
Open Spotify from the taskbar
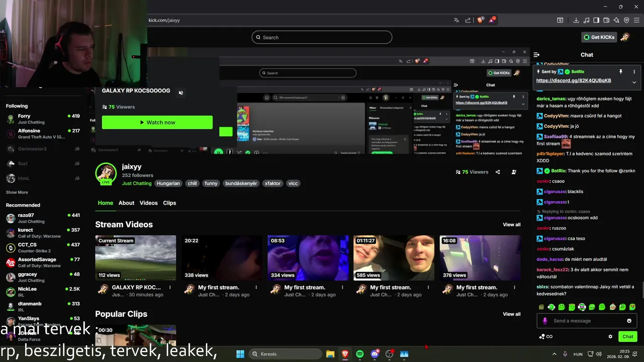tap(360, 354)
